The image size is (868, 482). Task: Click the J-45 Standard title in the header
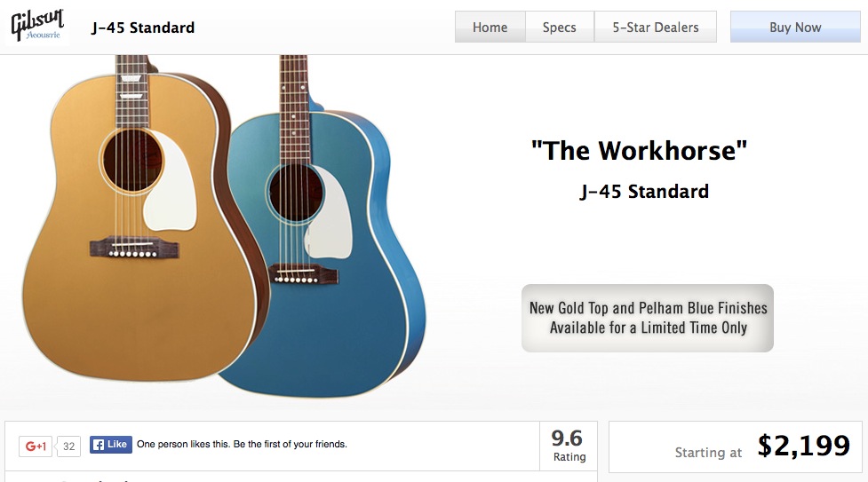click(x=143, y=28)
